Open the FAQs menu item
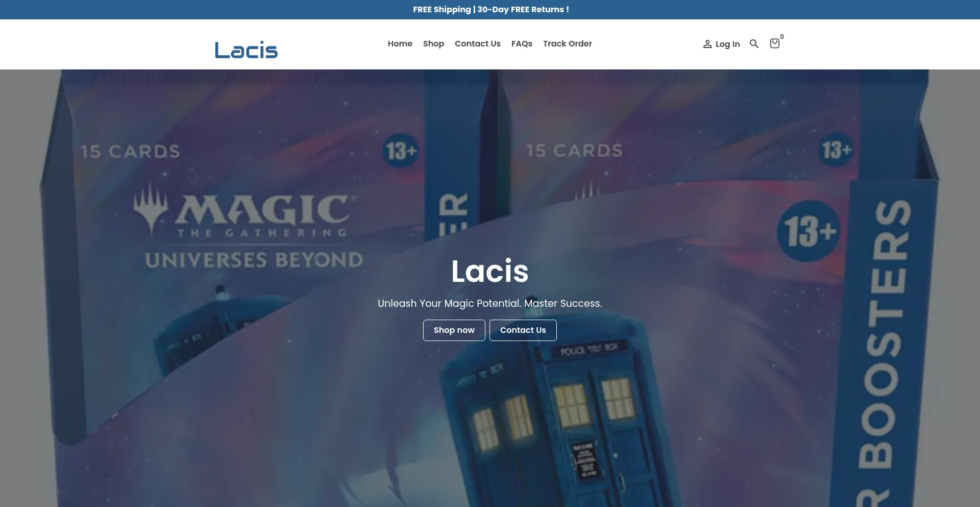 tap(522, 43)
